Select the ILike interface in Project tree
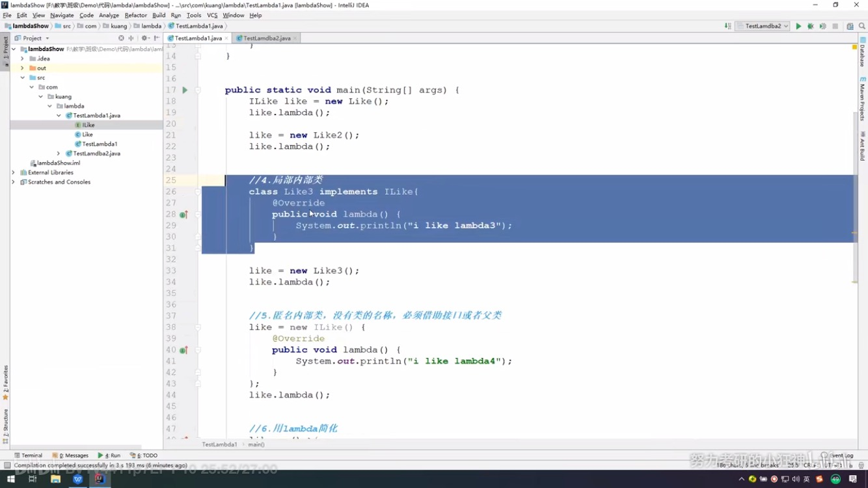This screenshot has height=488, width=868. 88,125
